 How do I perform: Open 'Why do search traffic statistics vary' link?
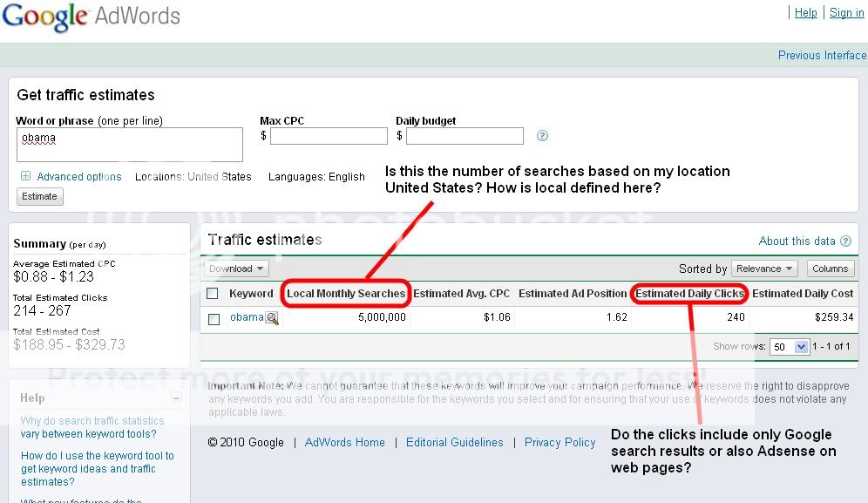pyautogui.click(x=92, y=428)
